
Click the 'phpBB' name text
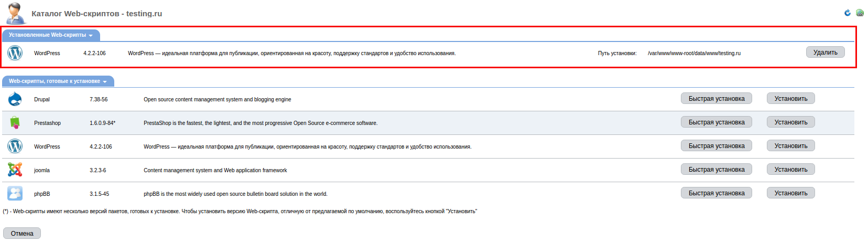coord(42,194)
